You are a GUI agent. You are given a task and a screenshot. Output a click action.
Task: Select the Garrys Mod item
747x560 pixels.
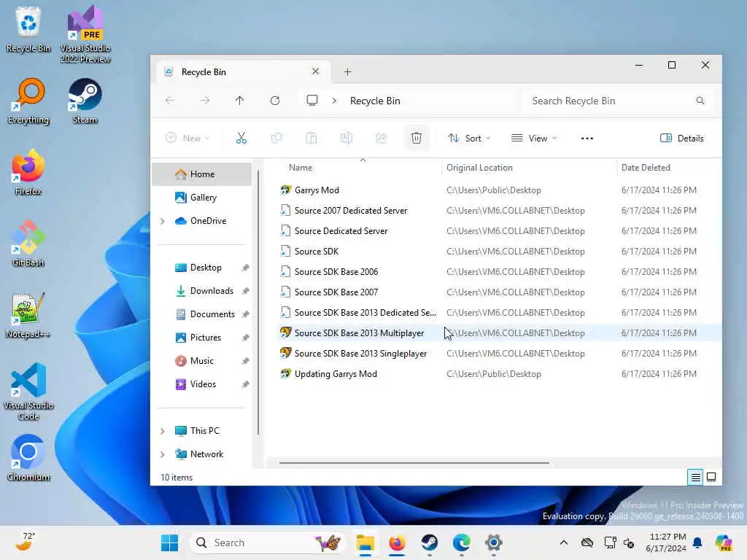click(x=499, y=190)
